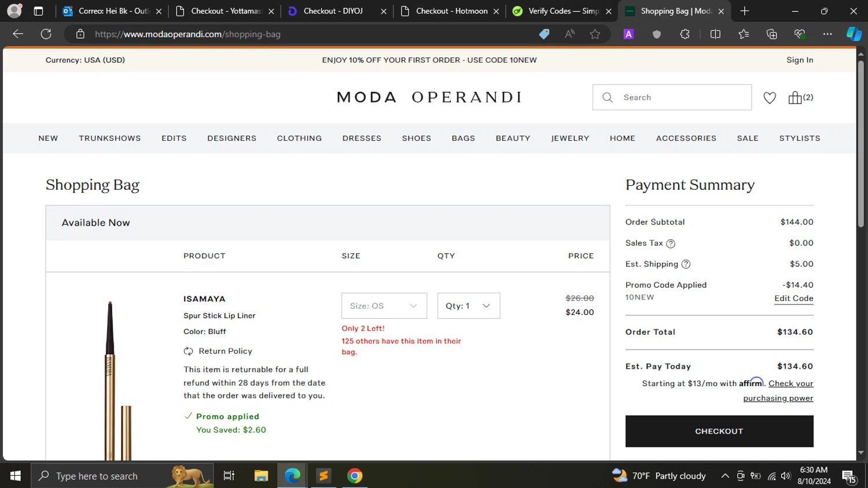
Task: Open Browser essentials heart icon
Action: (800, 34)
